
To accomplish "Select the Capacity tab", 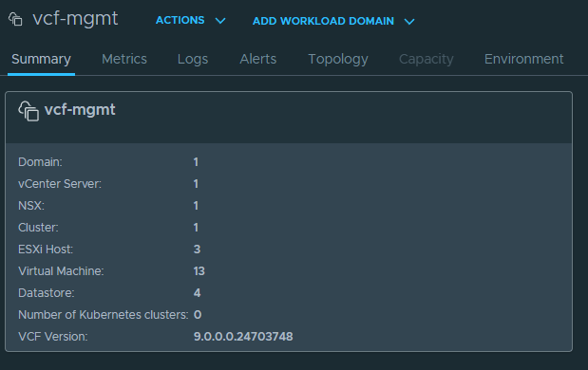I will [426, 59].
